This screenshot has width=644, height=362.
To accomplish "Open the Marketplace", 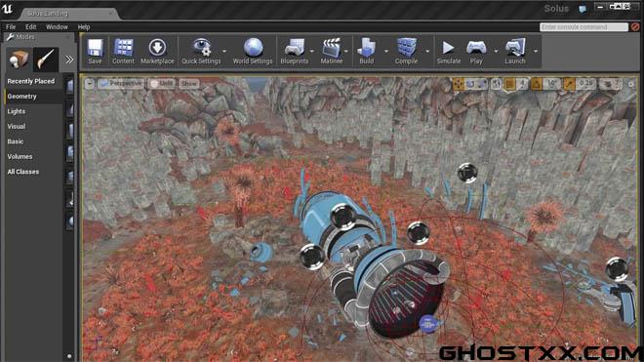I will pyautogui.click(x=157, y=51).
